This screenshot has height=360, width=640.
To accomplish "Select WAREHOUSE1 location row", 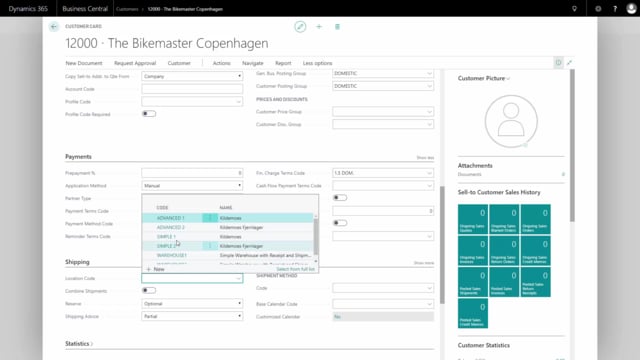I will 229,255.
